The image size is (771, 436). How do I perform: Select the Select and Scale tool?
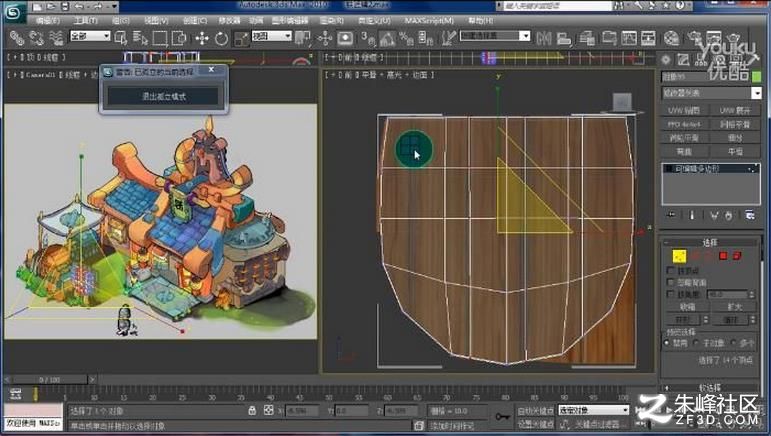[x=241, y=38]
